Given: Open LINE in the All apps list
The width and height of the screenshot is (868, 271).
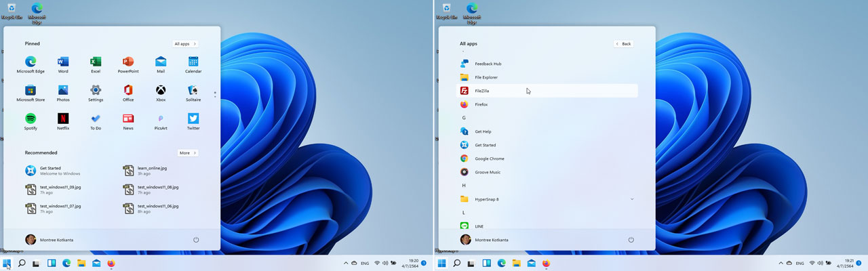Looking at the screenshot, I should click(x=548, y=226).
